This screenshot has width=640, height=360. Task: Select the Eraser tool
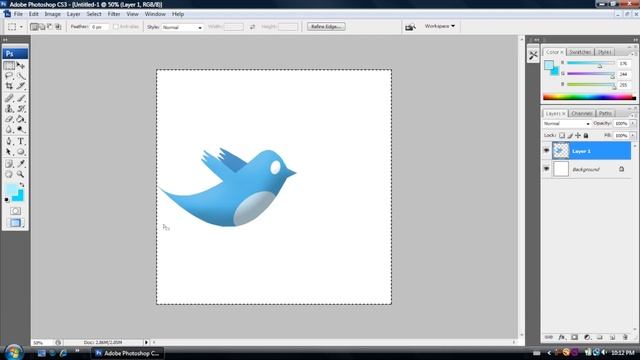coord(9,119)
